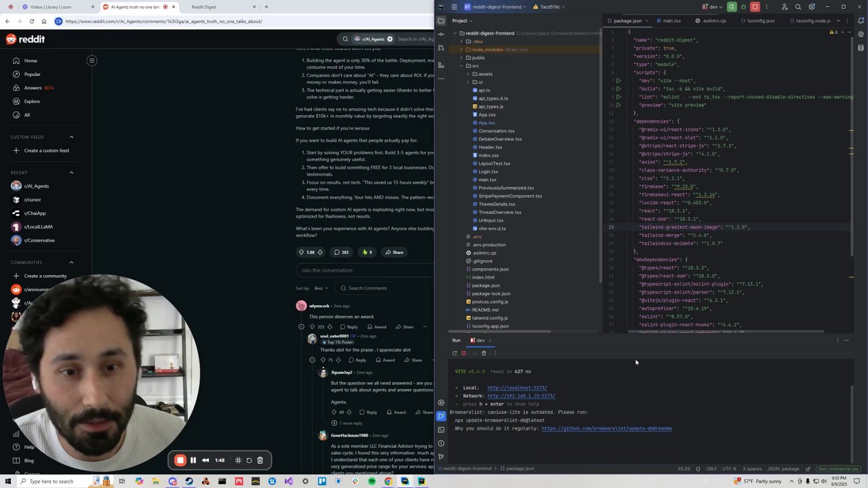Image resolution: width=868 pixels, height=488 pixels.
Task: Click the browser address bar
Action: coord(244,21)
